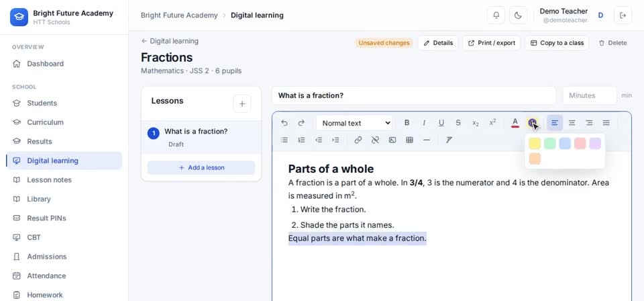Open Digital learning in sidebar
Viewport: 644px width, 301px height.
click(64, 161)
